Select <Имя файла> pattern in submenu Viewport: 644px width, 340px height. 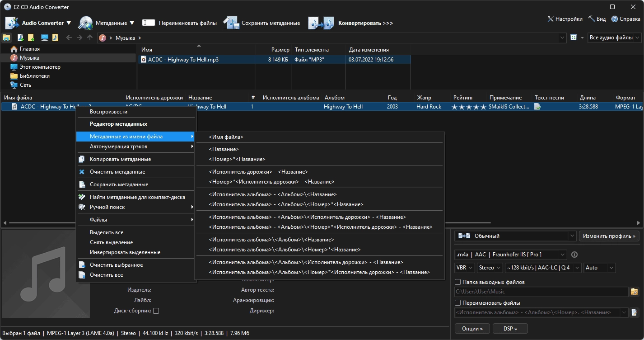[320, 137]
